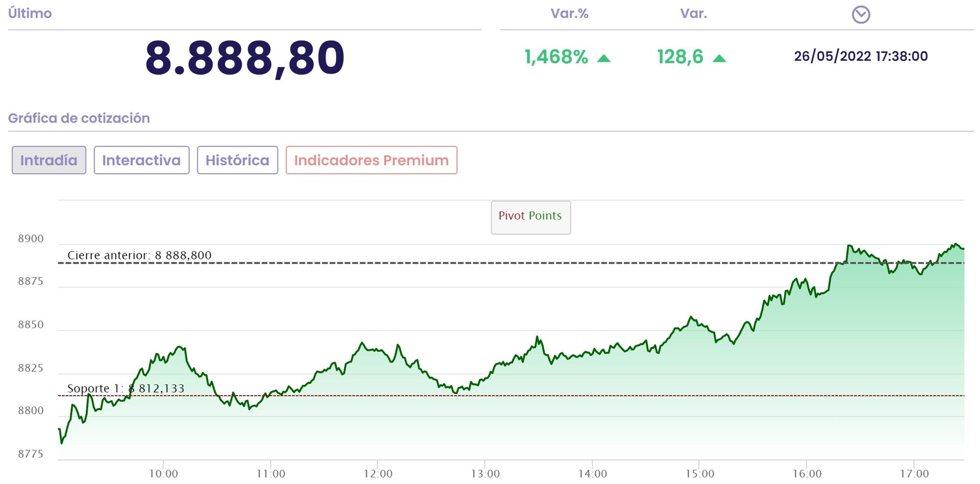Viewport: 980px width, 484px height.
Task: Click the Cierre anterior line label
Action: tap(139, 255)
